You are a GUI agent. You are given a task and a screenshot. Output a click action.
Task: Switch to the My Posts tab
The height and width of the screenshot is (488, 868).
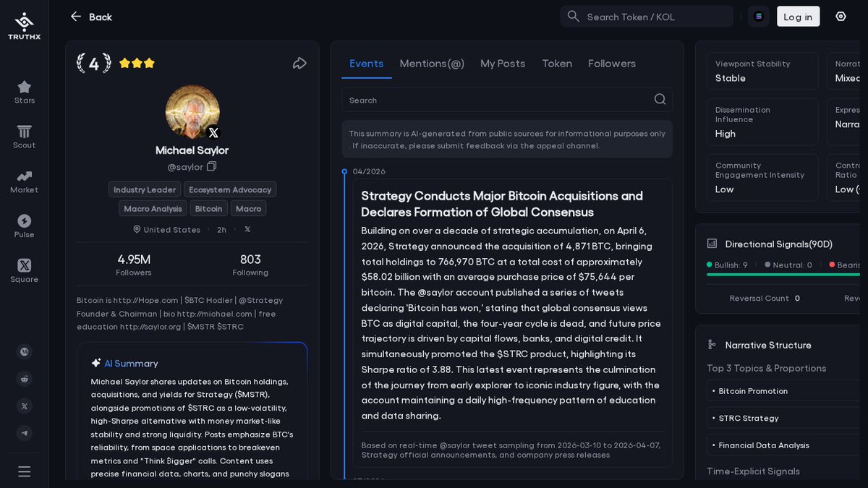click(503, 64)
